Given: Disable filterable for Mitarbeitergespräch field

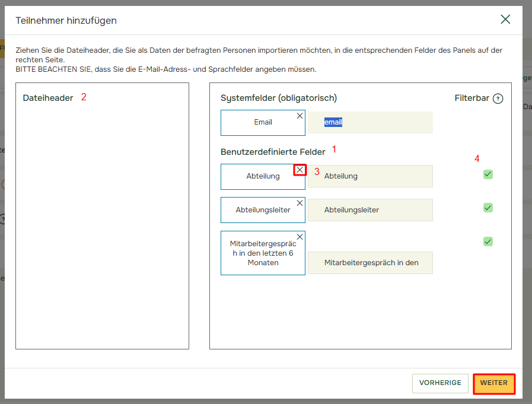Looking at the screenshot, I should (488, 241).
